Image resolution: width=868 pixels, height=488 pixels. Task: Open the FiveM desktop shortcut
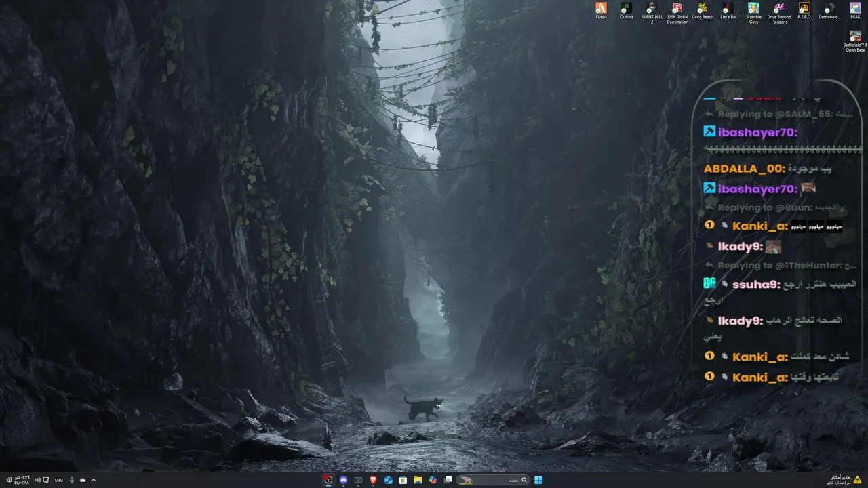[601, 11]
